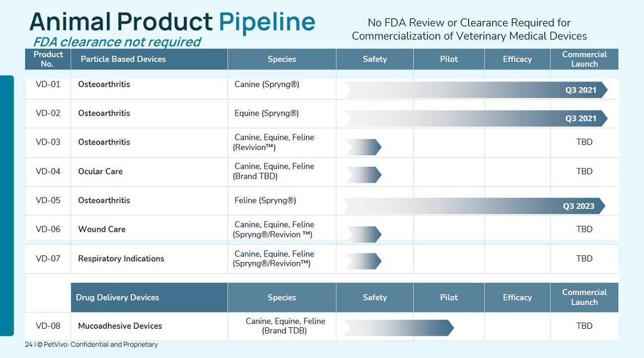Image resolution: width=644 pixels, height=358 pixels.
Task: Click the VD-06 Wound Care safety arrow
Action: (364, 234)
